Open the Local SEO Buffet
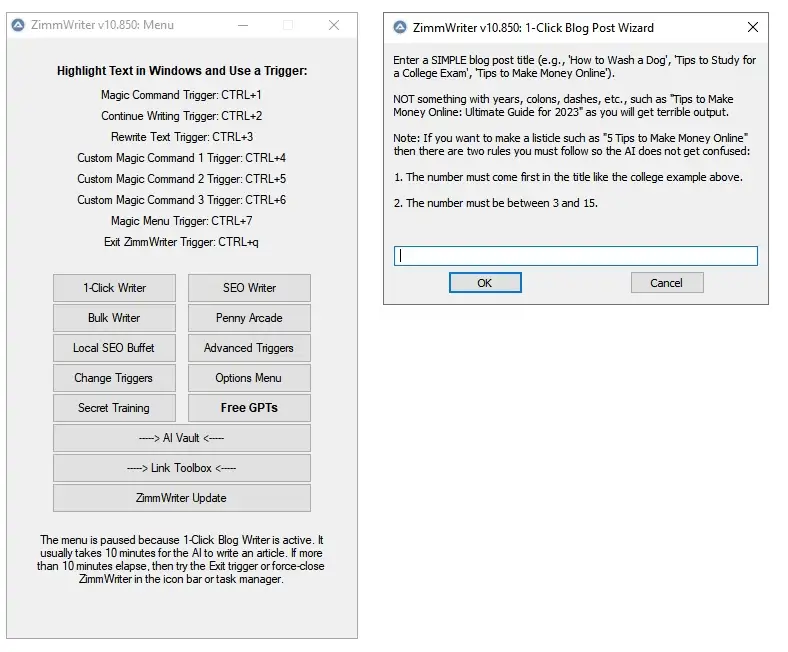This screenshot has height=652, width=788. coord(114,348)
